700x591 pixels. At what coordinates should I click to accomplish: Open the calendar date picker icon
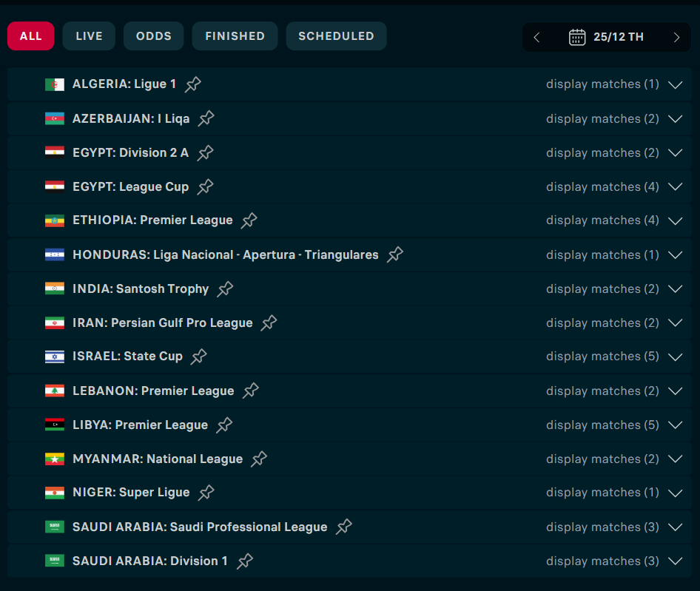tap(576, 37)
